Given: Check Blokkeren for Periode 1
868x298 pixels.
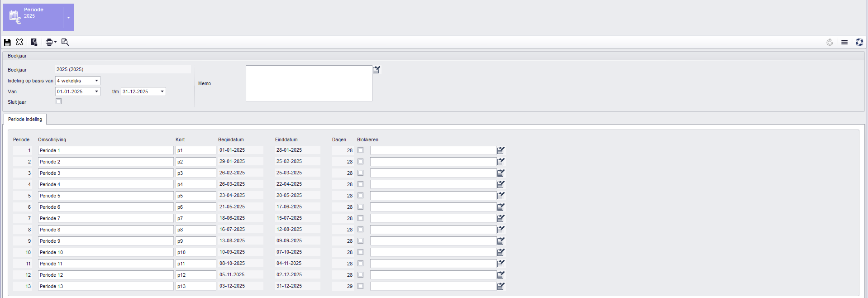Looking at the screenshot, I should pos(360,150).
